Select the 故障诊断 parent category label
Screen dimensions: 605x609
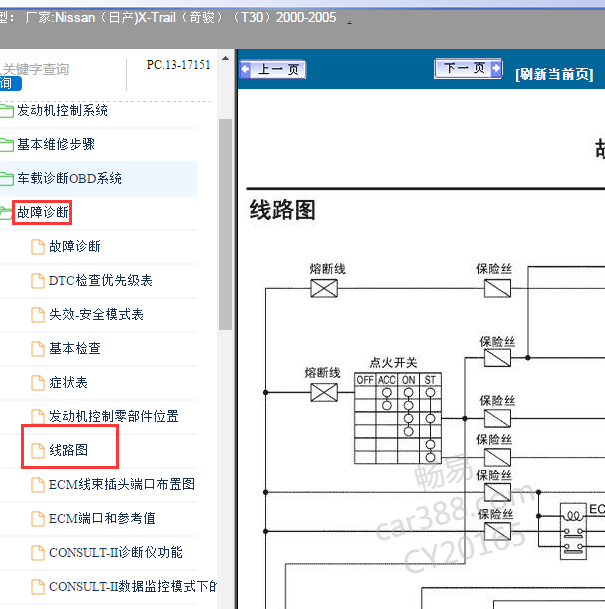pos(42,212)
